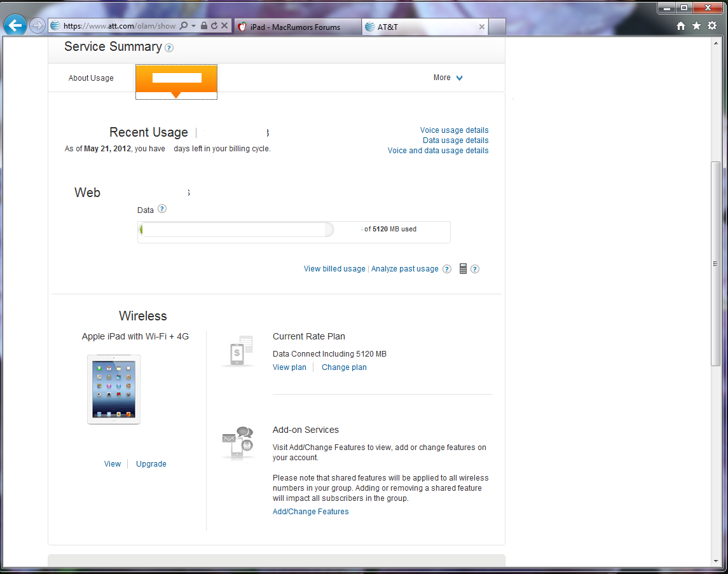This screenshot has width=728, height=574.
Task: Click the data usage progress bar
Action: (237, 229)
